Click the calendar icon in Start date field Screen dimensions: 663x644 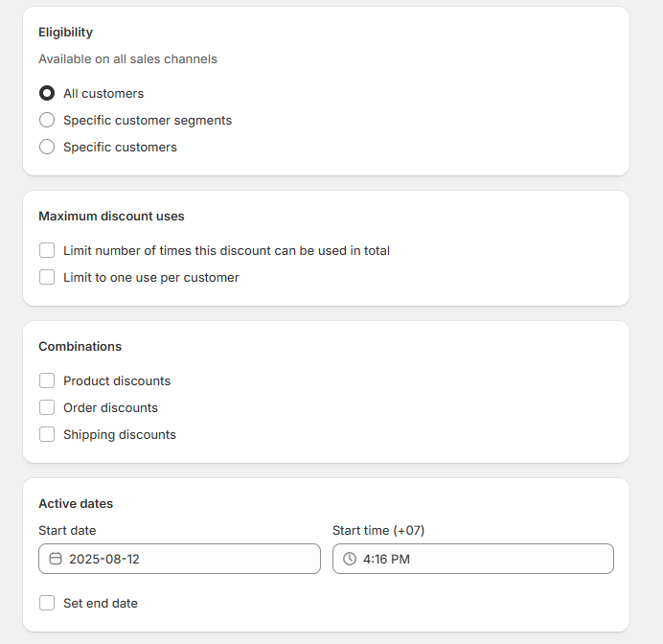(x=56, y=559)
